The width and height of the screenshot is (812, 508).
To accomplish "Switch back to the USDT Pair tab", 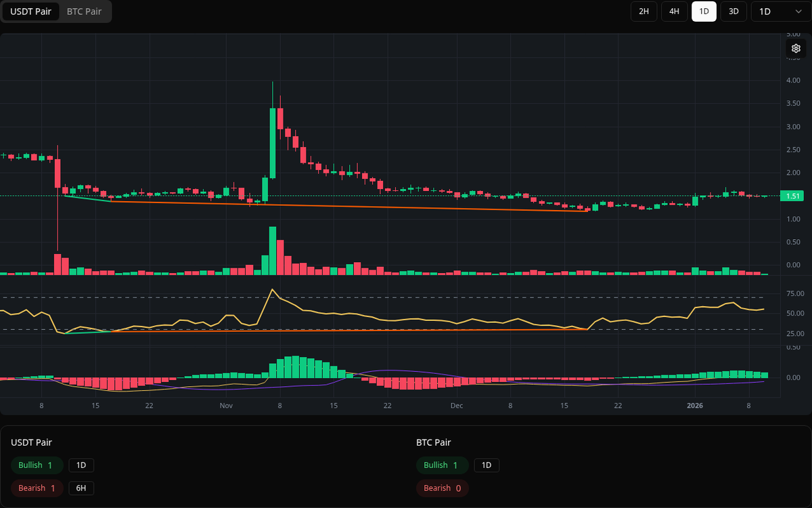I will (30, 12).
